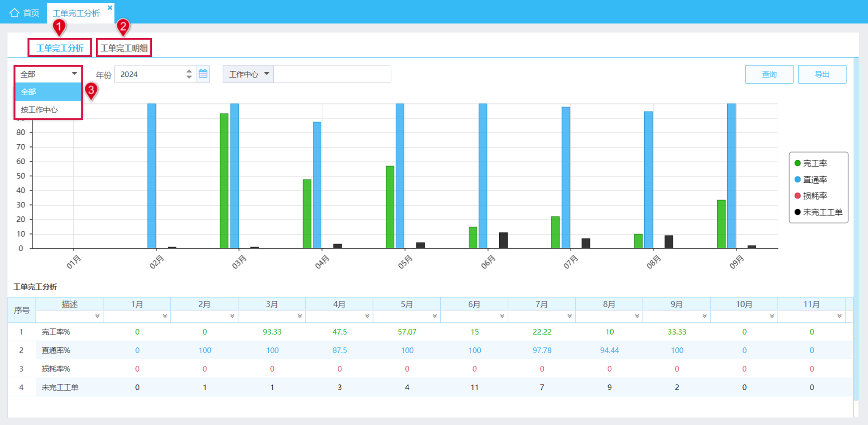Screen dimensions: 868x425
Task: Click the vertical scrollbar on the right
Action: [x=856, y=229]
